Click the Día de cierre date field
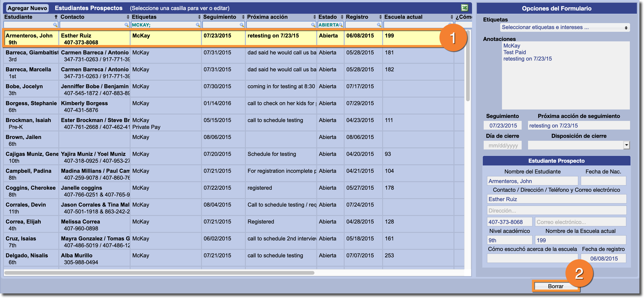The width and height of the screenshot is (644, 298). click(502, 145)
